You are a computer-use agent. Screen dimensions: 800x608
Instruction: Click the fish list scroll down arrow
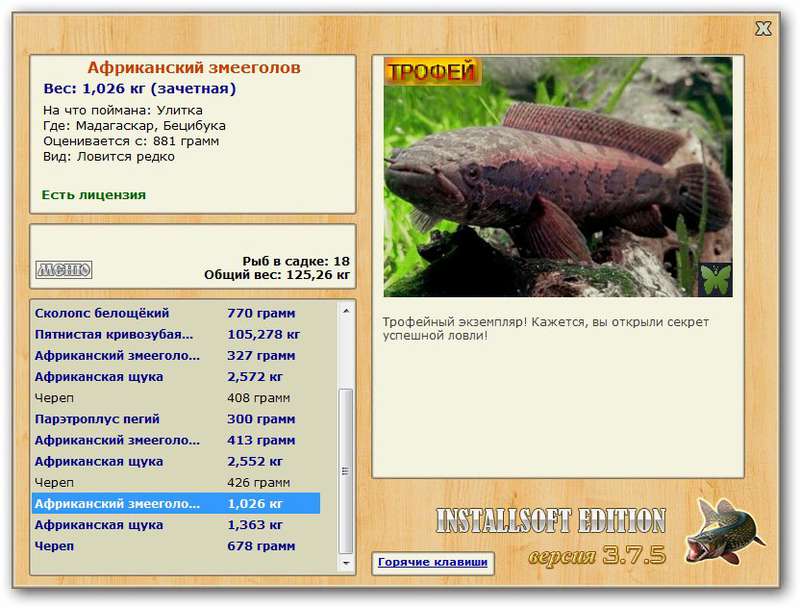[346, 563]
